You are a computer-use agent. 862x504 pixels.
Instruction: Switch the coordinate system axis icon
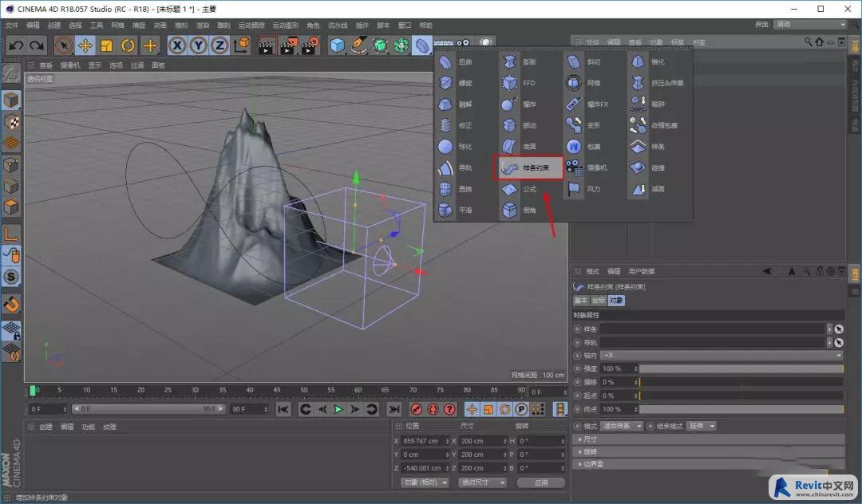click(241, 45)
